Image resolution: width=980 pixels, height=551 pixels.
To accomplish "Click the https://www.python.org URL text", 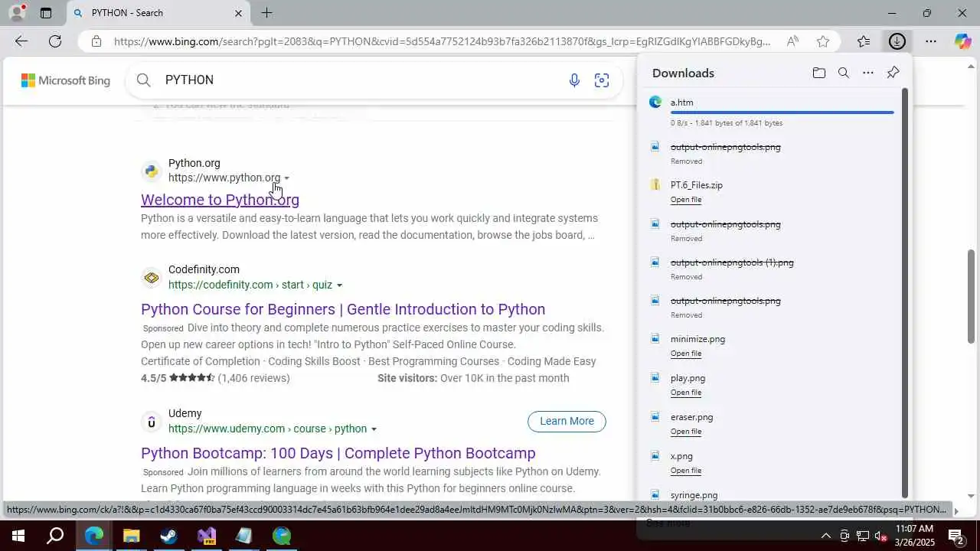I will tap(224, 178).
